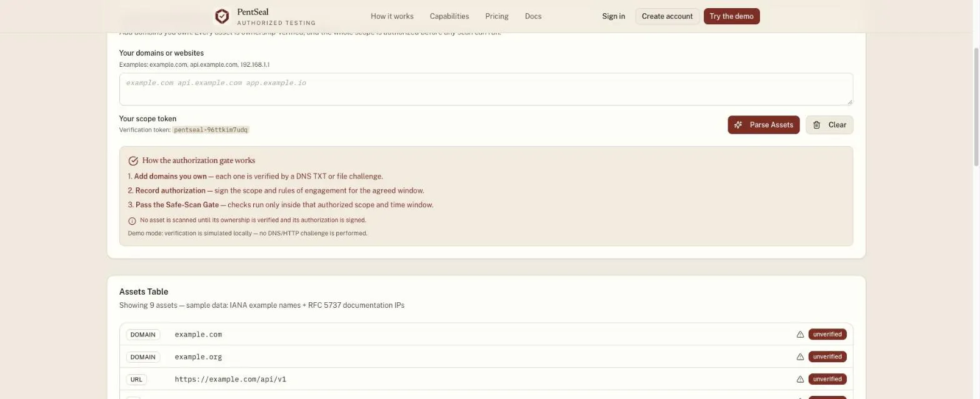Select the https://example.com/api/v1 asset text
The image size is (980, 399).
coord(231,380)
